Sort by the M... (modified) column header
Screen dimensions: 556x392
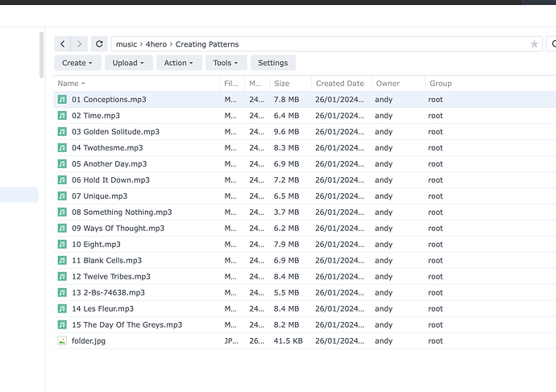tap(257, 84)
